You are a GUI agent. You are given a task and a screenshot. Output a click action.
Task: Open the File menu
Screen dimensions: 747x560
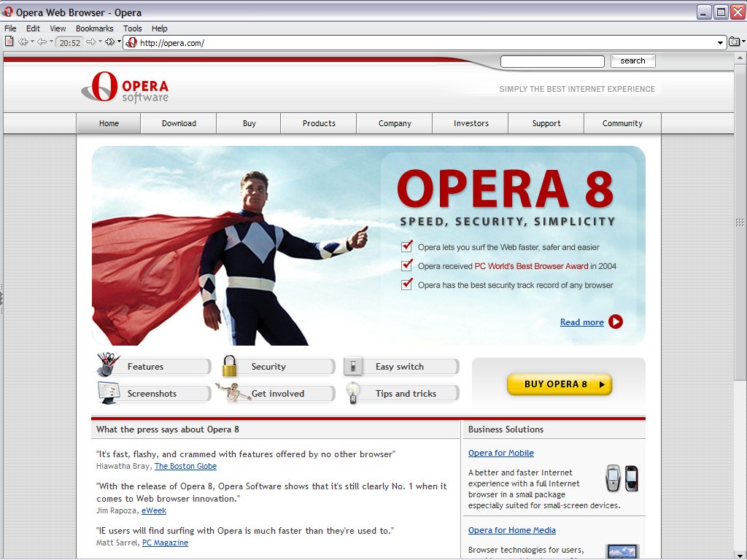[x=10, y=28]
